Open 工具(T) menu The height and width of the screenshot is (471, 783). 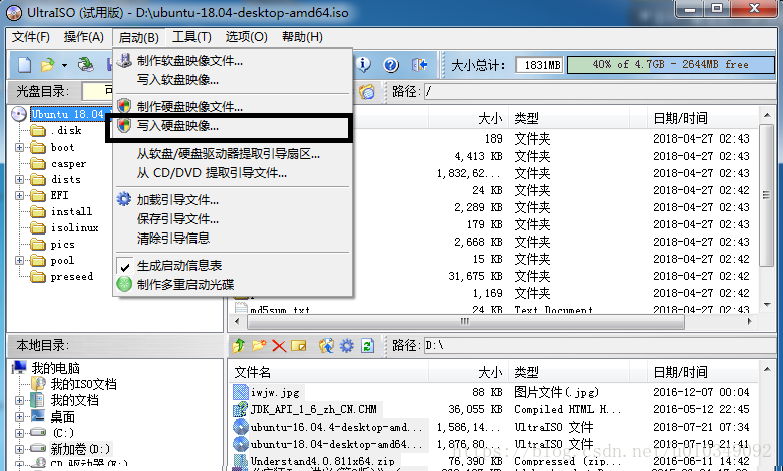[x=192, y=37]
